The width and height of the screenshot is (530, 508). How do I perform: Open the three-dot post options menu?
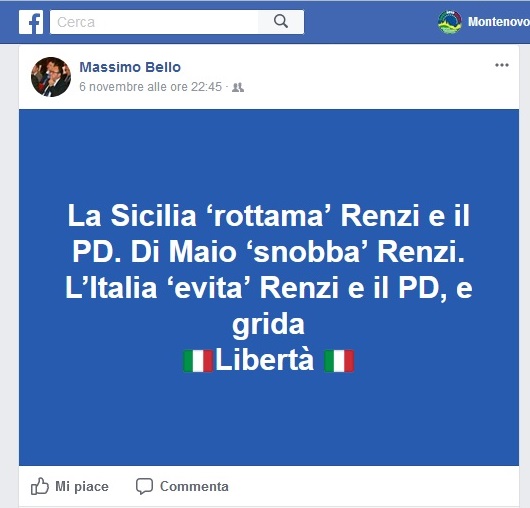click(502, 65)
